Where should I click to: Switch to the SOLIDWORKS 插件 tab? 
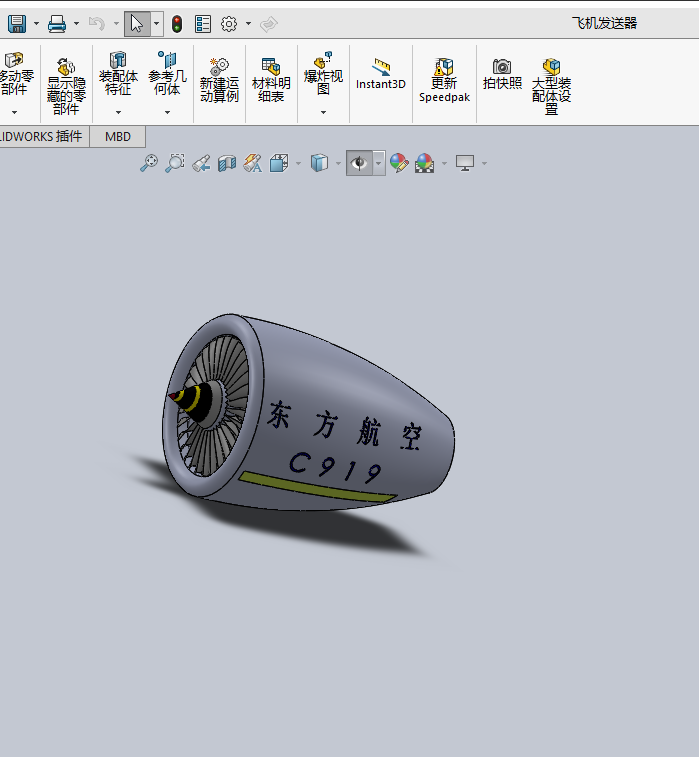click(42, 137)
